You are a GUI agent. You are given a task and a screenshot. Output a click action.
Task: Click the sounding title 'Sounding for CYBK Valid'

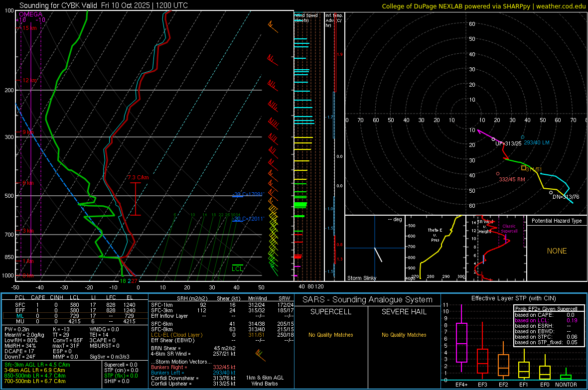pyautogui.click(x=58, y=5)
